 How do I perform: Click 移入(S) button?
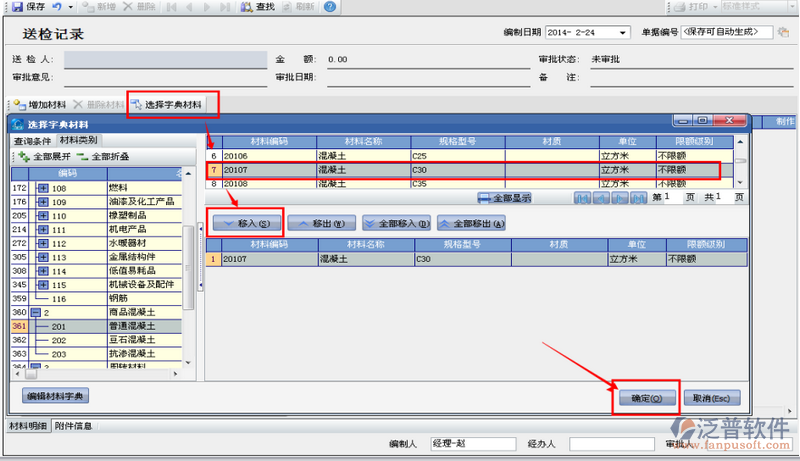247,223
